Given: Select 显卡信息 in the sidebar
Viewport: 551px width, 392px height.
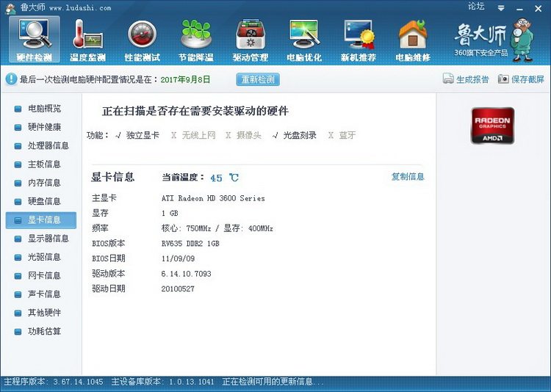Looking at the screenshot, I should [40, 220].
